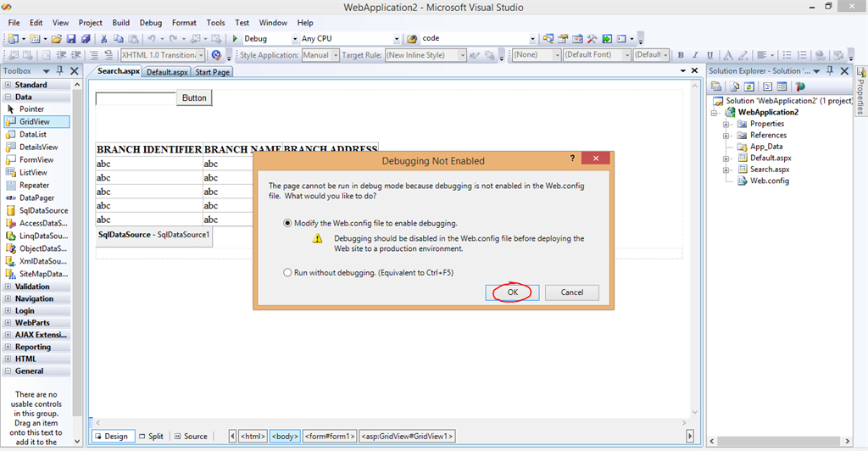868x451 pixels.
Task: Open the Properties Window toolbar icon
Action: 563,39
